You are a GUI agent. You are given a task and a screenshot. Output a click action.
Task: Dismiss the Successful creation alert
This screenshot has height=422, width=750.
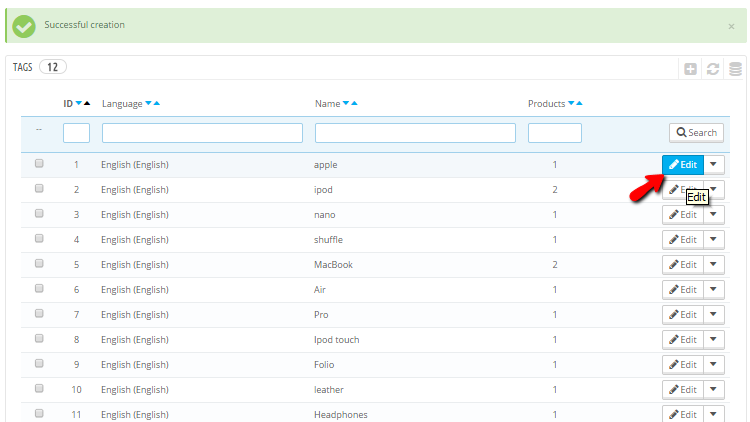pos(731,26)
